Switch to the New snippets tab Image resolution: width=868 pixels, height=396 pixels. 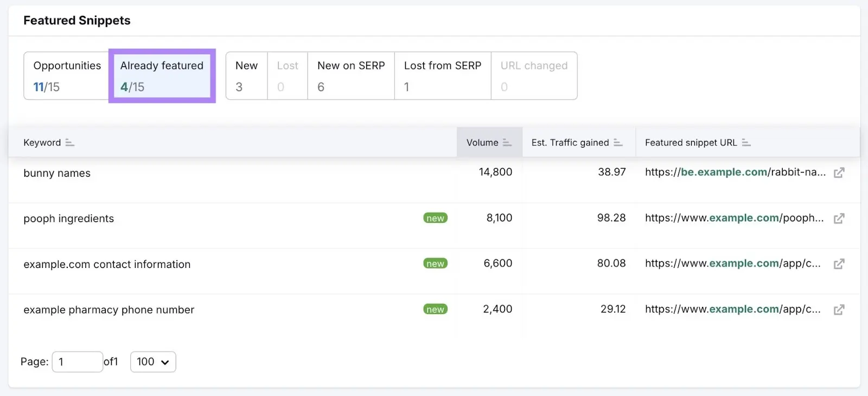point(246,76)
